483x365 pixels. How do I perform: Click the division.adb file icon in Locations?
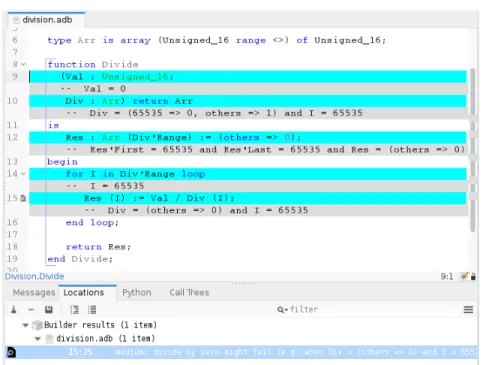point(49,339)
